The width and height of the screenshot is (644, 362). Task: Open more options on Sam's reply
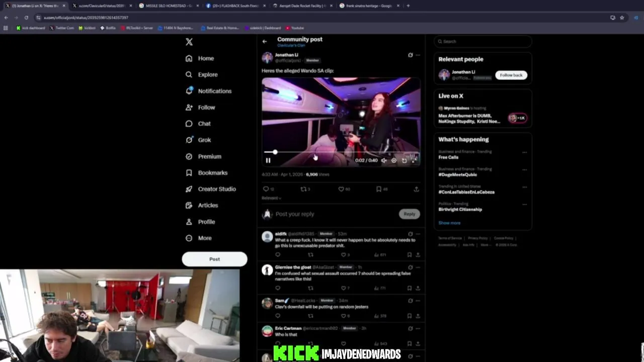[418, 301]
